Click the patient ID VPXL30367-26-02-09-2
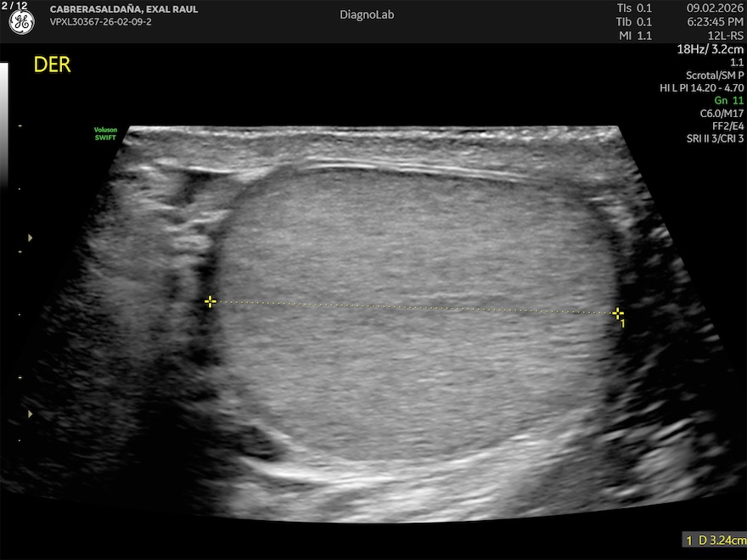This screenshot has width=747, height=560. 101,22
